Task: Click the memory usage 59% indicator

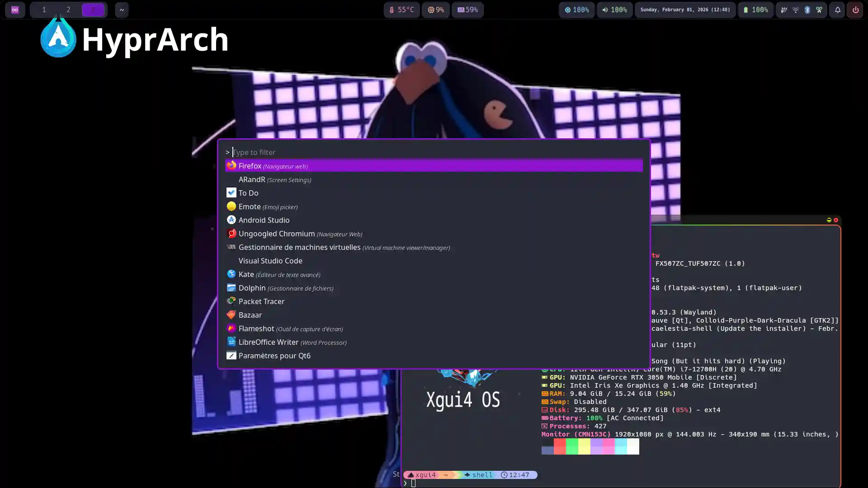Action: click(x=467, y=9)
